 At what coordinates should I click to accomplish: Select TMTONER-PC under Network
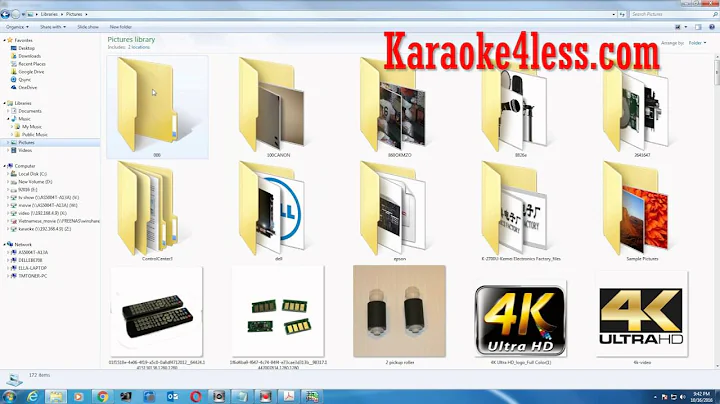click(x=32, y=276)
